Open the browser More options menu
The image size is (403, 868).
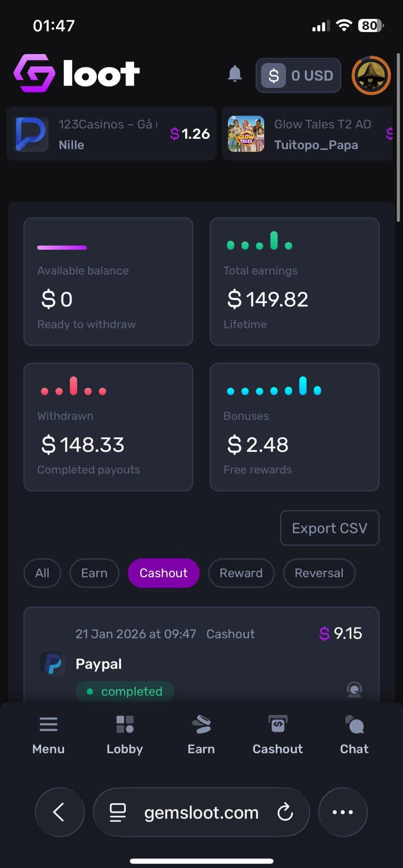tap(343, 812)
